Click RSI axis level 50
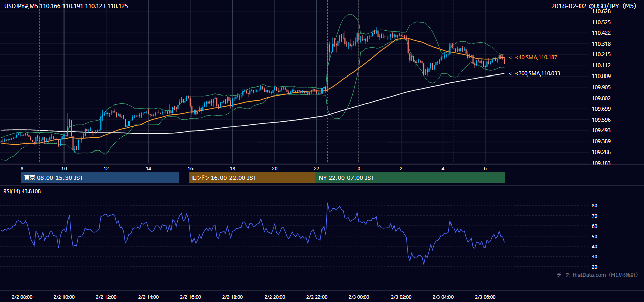 coord(595,236)
